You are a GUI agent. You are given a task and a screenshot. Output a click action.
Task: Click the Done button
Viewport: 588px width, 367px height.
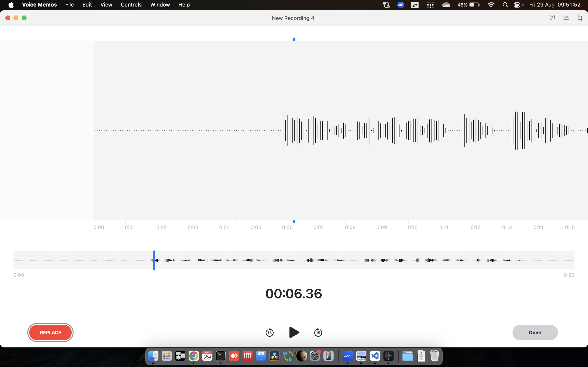(535, 332)
